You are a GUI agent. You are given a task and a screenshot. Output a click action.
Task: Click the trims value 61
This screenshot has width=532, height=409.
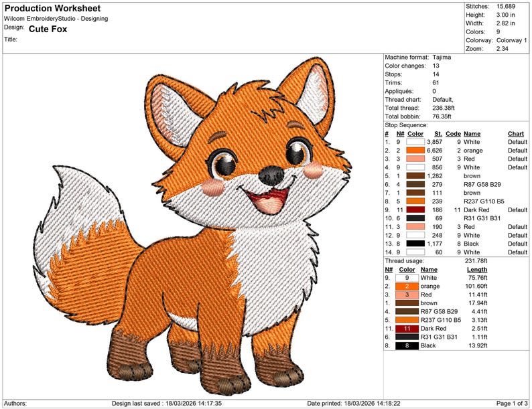[436, 83]
